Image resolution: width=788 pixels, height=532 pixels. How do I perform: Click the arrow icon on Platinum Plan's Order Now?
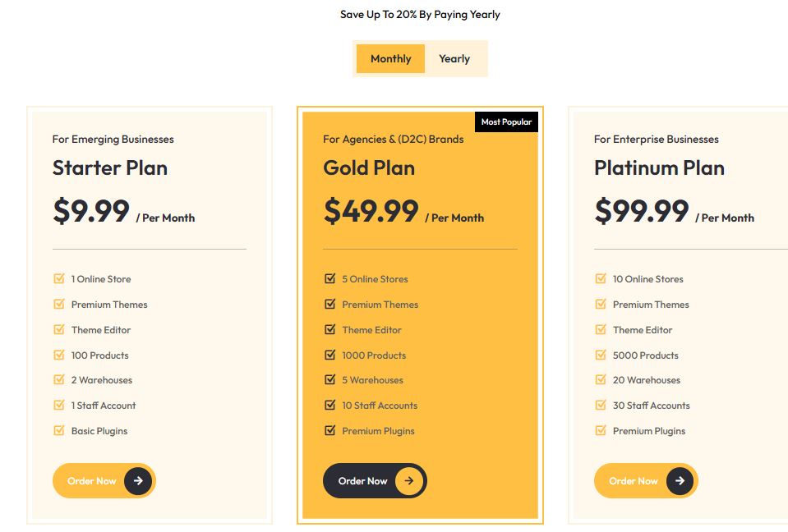[680, 481]
